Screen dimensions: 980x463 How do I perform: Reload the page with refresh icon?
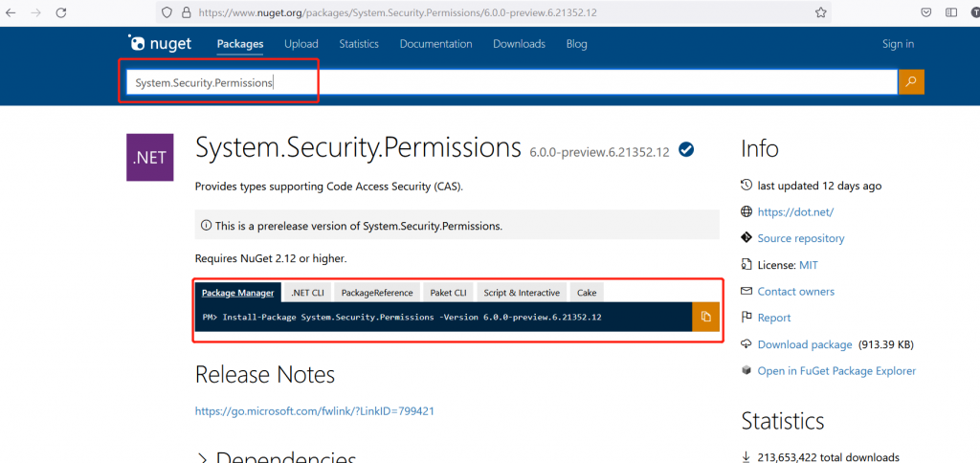point(60,12)
